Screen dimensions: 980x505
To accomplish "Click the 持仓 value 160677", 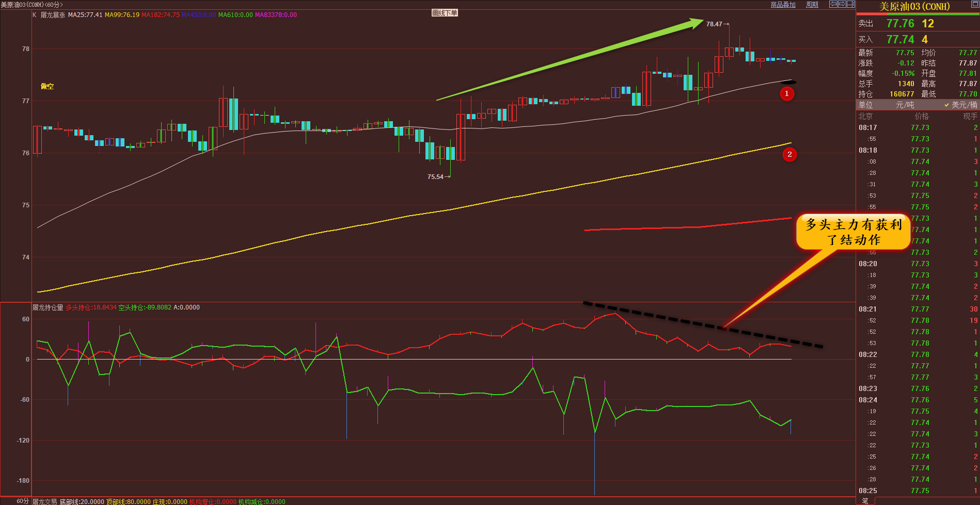I will coord(902,94).
